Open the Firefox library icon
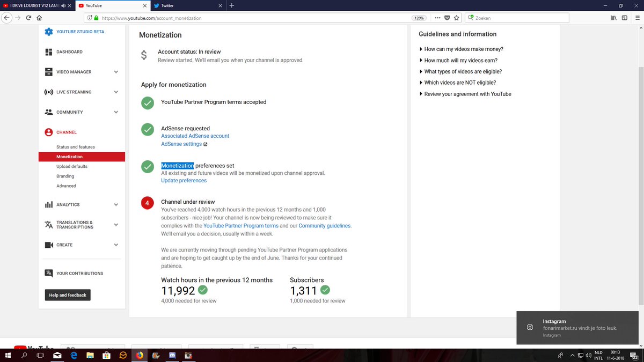 614,18
